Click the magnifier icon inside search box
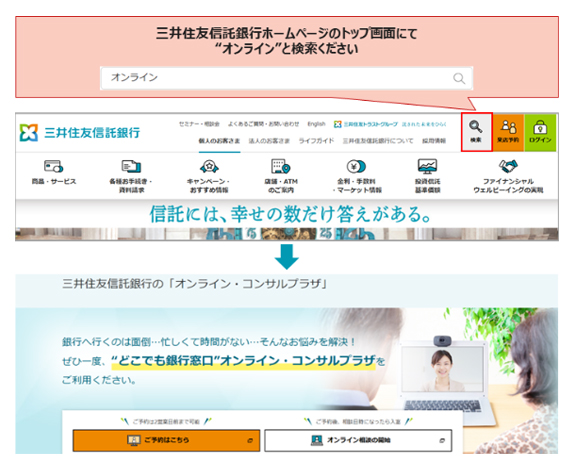The image size is (574, 469). (x=459, y=78)
